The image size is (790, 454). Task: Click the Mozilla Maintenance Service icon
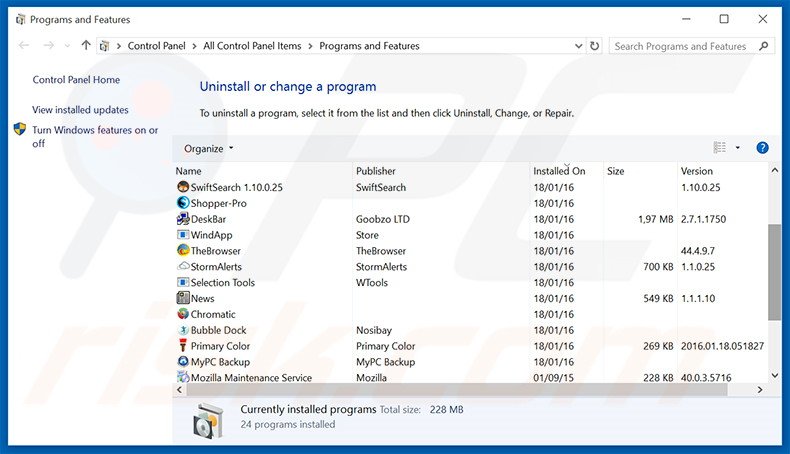(x=183, y=377)
